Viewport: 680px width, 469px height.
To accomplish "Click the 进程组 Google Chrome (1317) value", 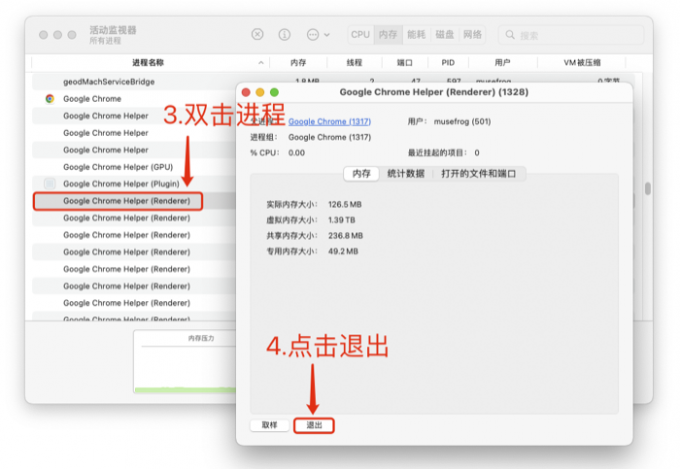I will pyautogui.click(x=330, y=137).
